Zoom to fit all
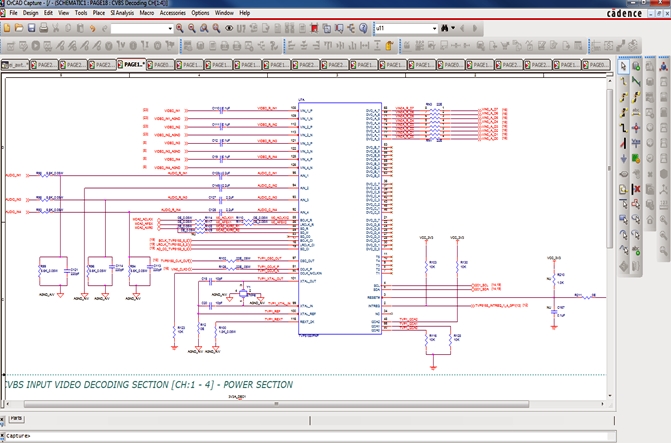 click(x=217, y=28)
